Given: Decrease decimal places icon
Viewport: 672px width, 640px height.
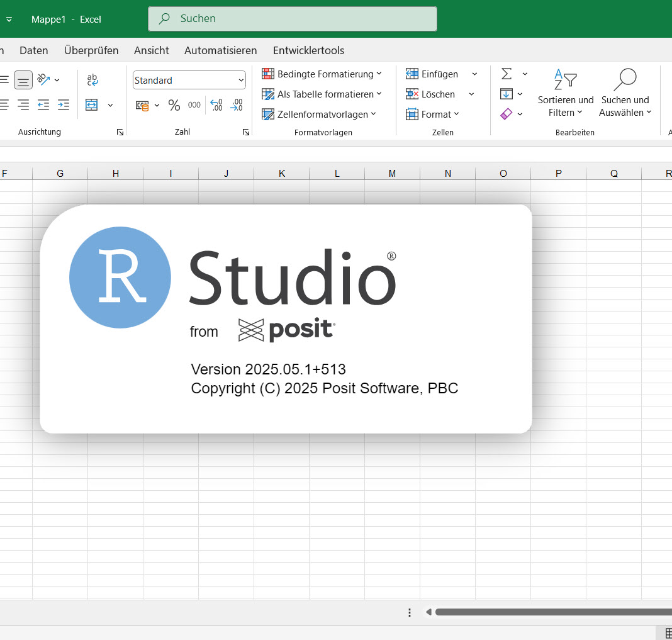Looking at the screenshot, I should click(237, 105).
